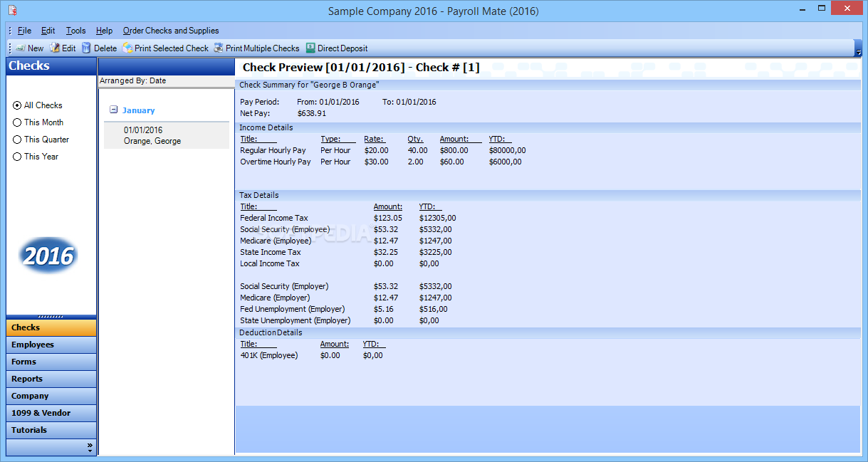The width and height of the screenshot is (868, 462).
Task: Click the Delete trash bin icon
Action: (x=86, y=48)
